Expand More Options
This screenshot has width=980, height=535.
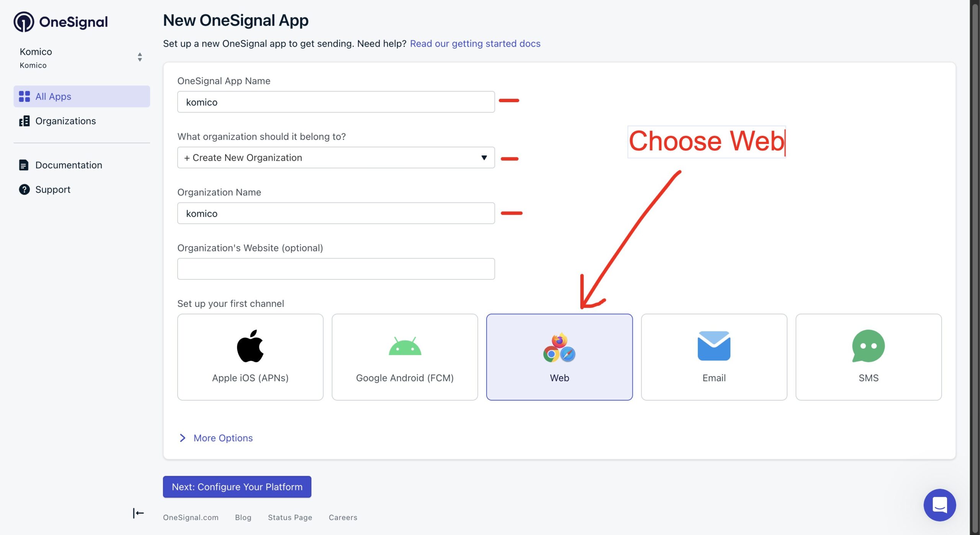(x=223, y=438)
